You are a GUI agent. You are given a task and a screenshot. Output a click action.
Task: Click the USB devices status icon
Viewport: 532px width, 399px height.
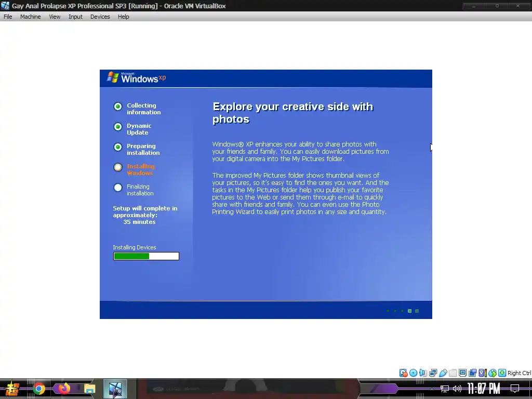point(443,373)
